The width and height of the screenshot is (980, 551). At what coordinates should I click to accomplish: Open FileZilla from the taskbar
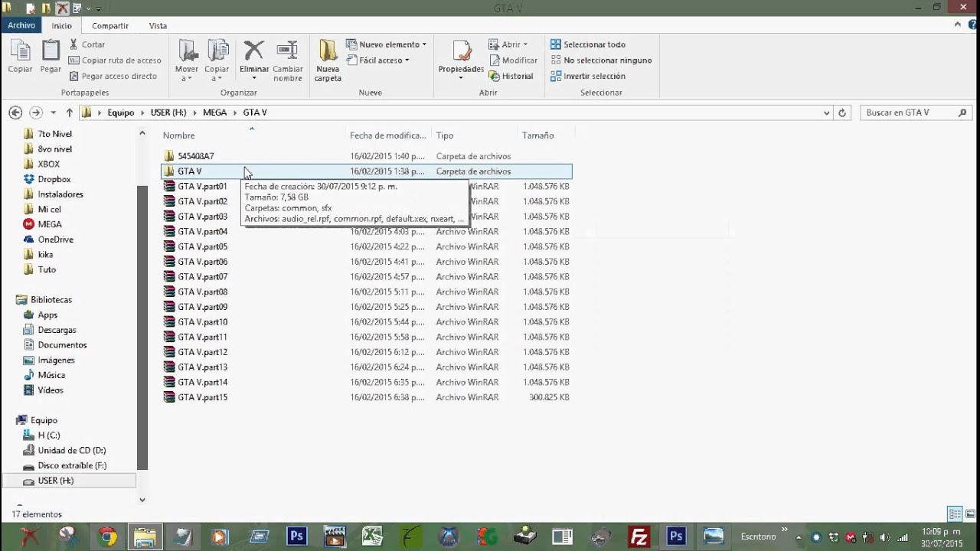click(639, 536)
